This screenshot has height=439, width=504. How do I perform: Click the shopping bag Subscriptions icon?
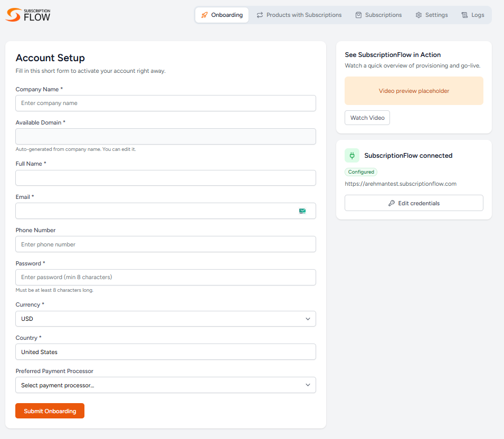click(x=358, y=15)
